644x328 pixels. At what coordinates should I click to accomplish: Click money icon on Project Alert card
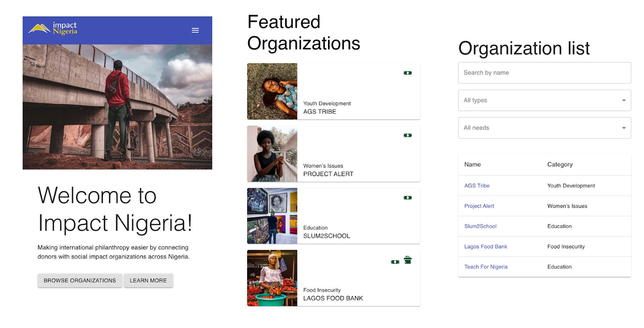408,135
